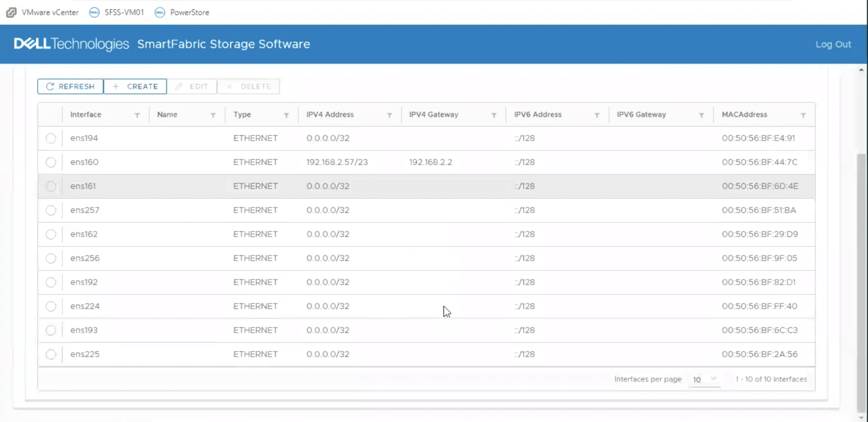Refresh the interfaces list

[x=71, y=86]
